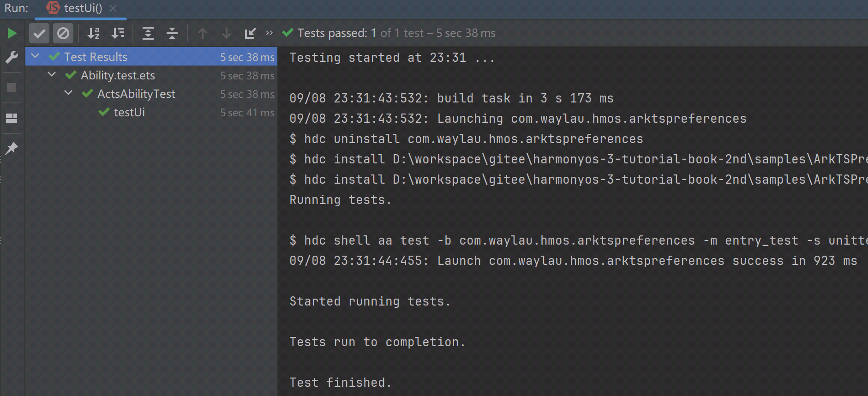Viewport: 868px width, 396px height.
Task: Click the green Rerun test button
Action: point(12,33)
